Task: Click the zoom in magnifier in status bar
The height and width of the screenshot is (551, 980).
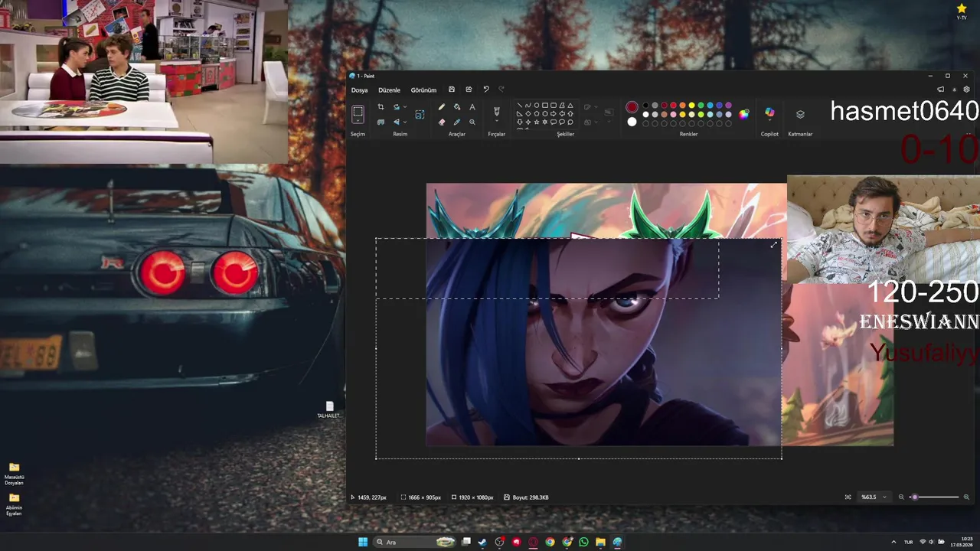Action: [x=966, y=497]
